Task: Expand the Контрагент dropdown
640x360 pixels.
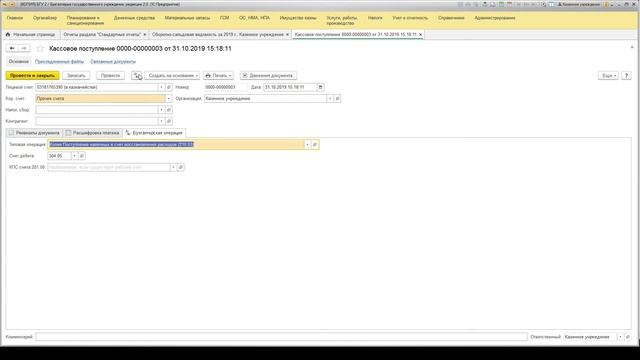Action: click(x=161, y=121)
